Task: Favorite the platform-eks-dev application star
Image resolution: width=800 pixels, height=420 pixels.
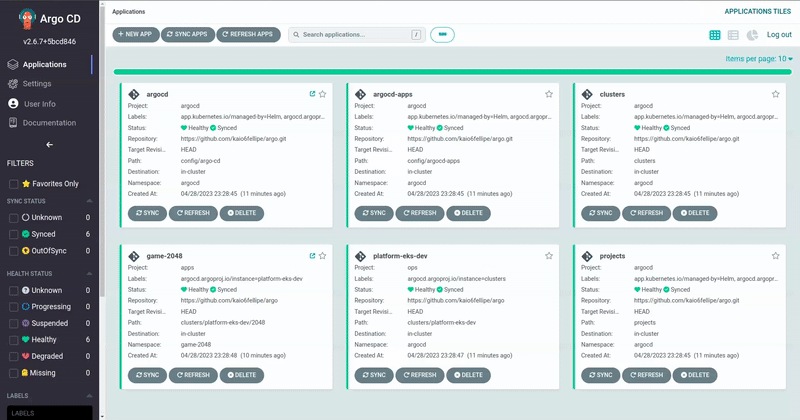Action: pyautogui.click(x=549, y=256)
